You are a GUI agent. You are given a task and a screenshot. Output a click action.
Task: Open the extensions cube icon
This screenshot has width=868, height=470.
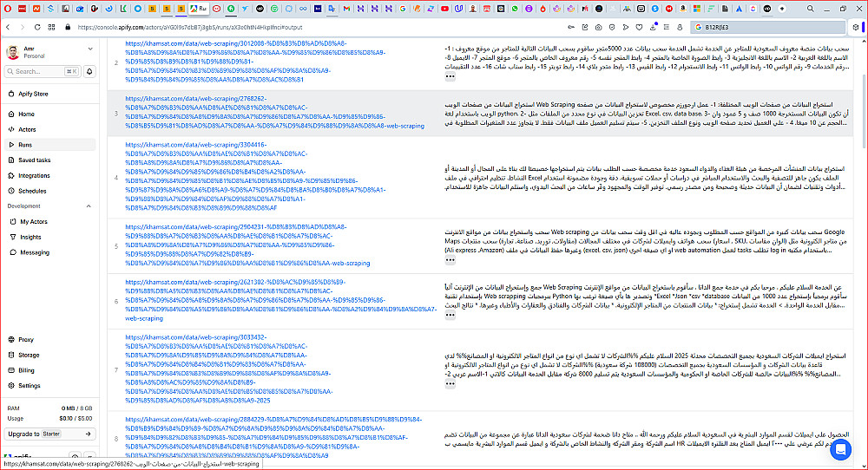855,27
